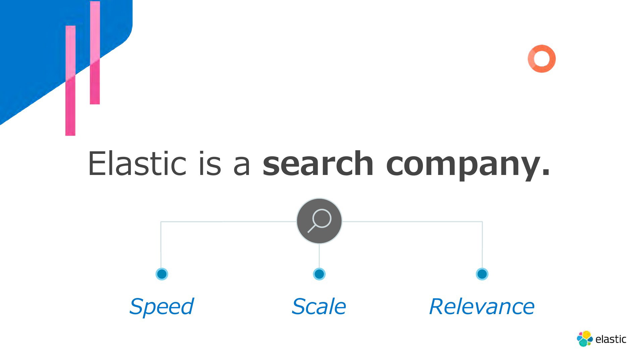The height and width of the screenshot is (362, 644).
Task: Click the Relevance label
Action: [482, 306]
